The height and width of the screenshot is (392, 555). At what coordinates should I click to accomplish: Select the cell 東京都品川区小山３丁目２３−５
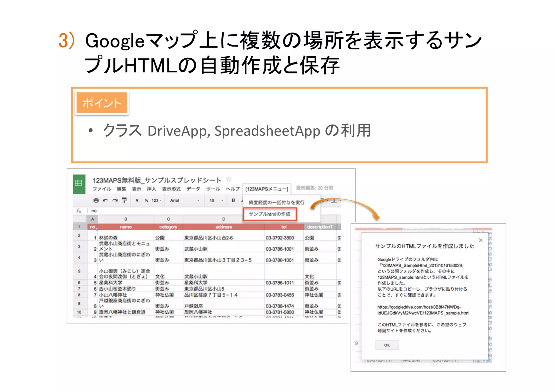(224, 257)
